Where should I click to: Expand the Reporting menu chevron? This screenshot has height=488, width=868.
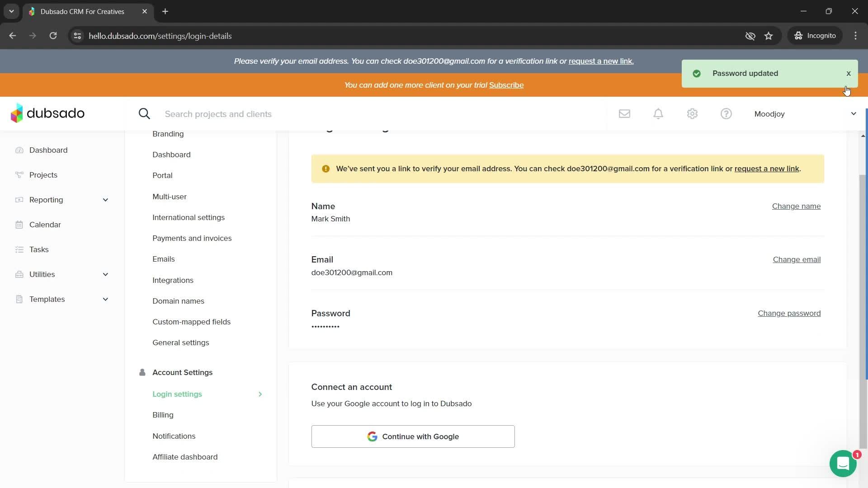(105, 200)
